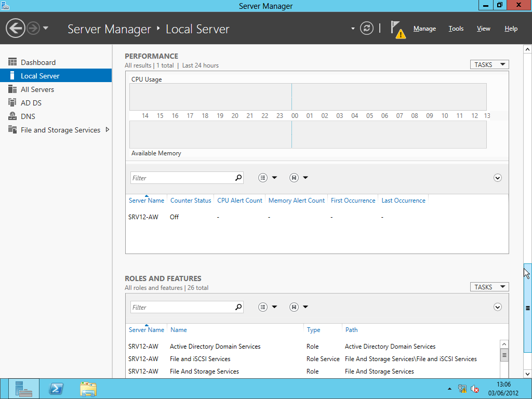Open the Tools menu

(456, 29)
